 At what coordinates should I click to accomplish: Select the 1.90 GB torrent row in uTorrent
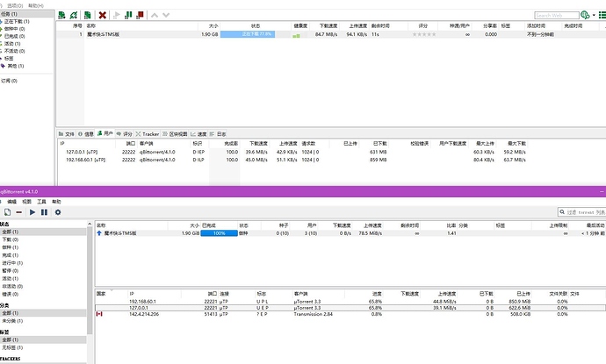coord(331,34)
